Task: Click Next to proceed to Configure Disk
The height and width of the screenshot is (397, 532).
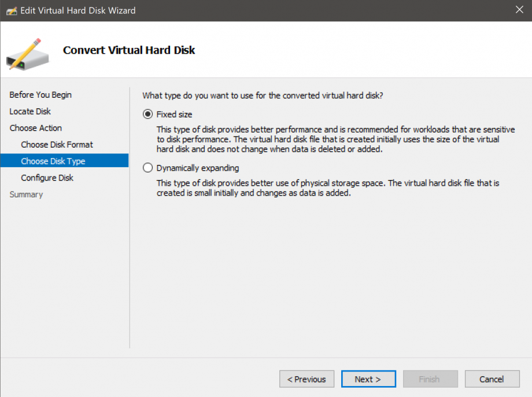Action: point(368,379)
